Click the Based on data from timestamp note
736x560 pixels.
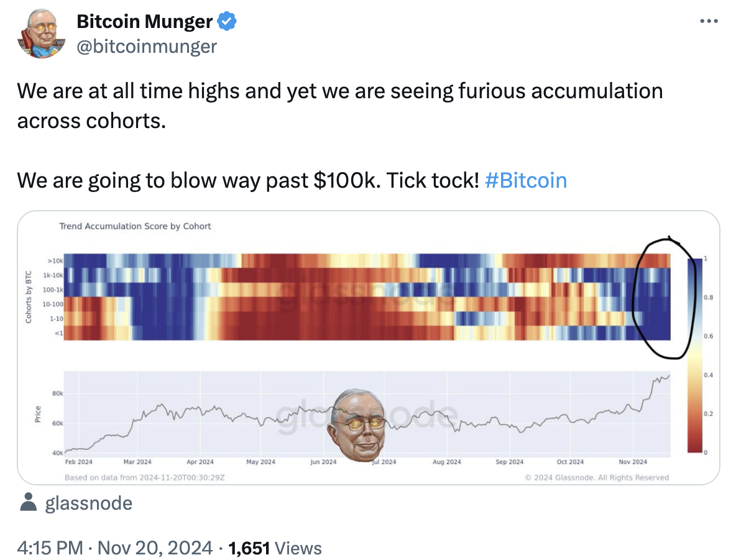coord(145,477)
